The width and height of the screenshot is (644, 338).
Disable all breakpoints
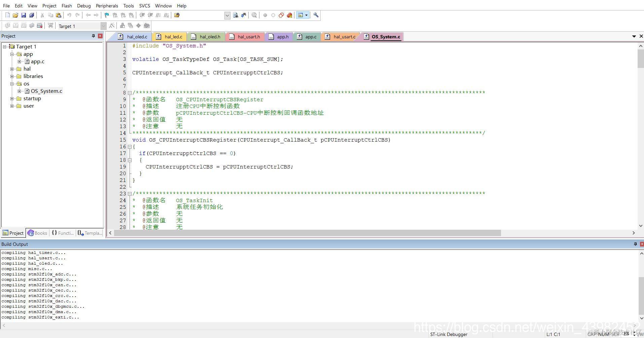[281, 15]
